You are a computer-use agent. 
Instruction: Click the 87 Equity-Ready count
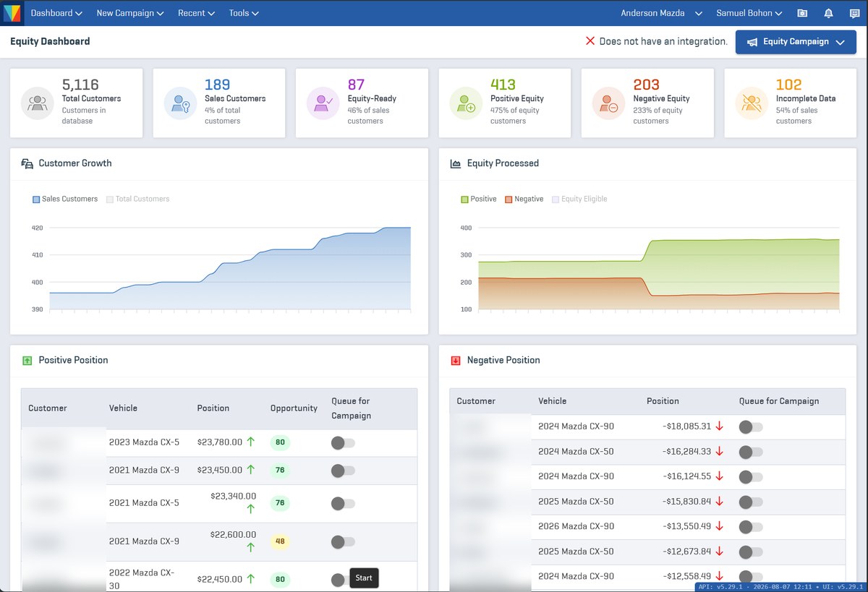click(356, 85)
